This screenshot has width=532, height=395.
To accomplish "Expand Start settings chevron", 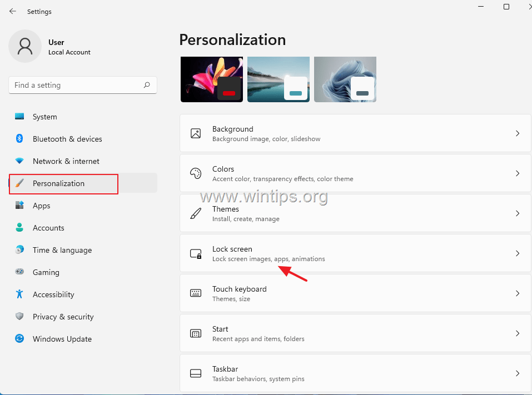I will (518, 333).
